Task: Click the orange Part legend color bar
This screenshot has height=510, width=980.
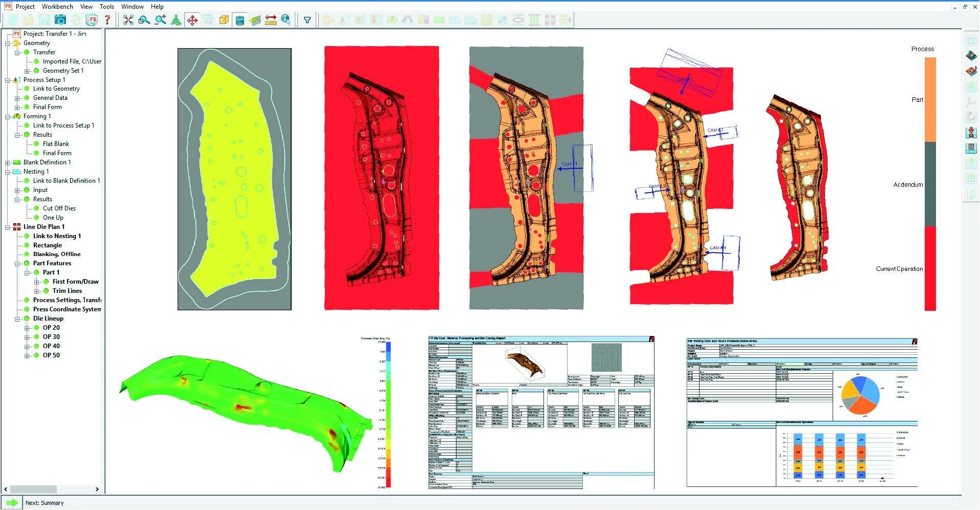Action: click(930, 99)
